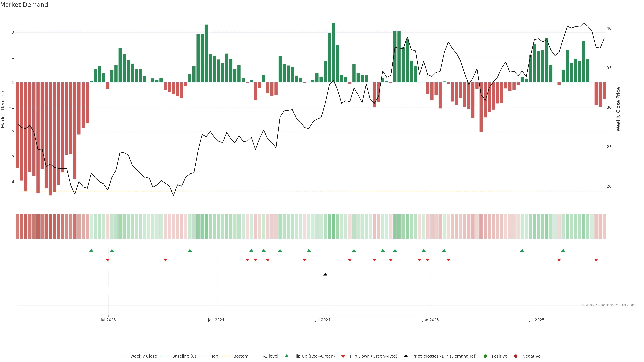This screenshot has height=362, width=644.
Task: Click the Jul 2025 x-axis label
Action: [536, 320]
